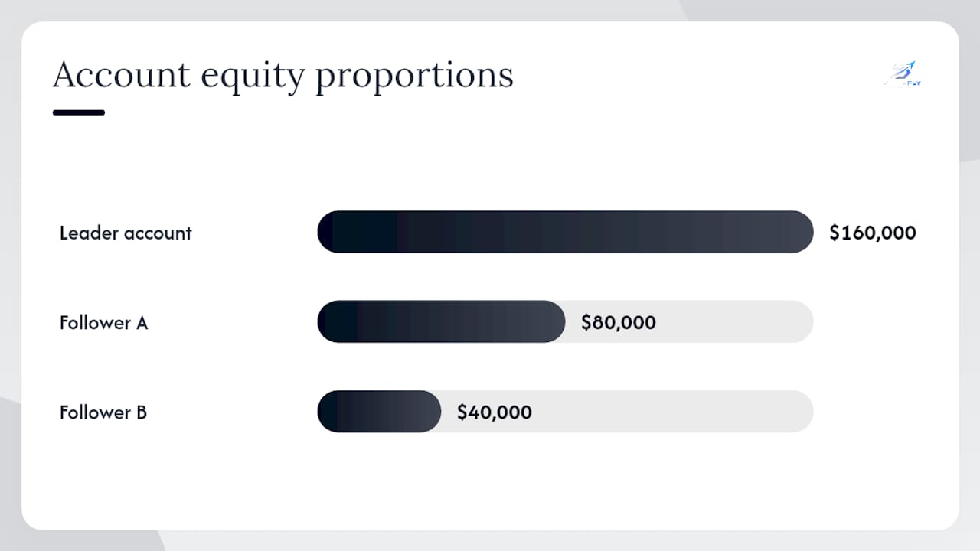Click the dark filled Follower B bar
The width and height of the screenshot is (980, 551).
(x=379, y=412)
